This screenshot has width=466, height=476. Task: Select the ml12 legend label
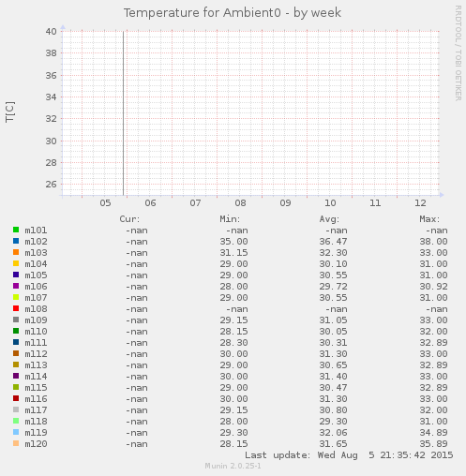[36, 354]
